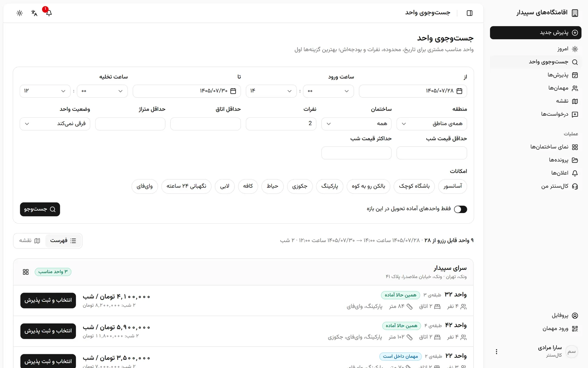Open the language translation icon
The width and height of the screenshot is (588, 368).
click(34, 13)
